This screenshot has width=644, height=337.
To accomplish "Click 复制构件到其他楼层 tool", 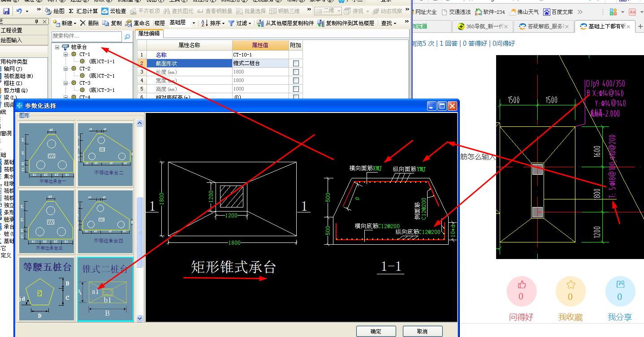I will (x=346, y=23).
